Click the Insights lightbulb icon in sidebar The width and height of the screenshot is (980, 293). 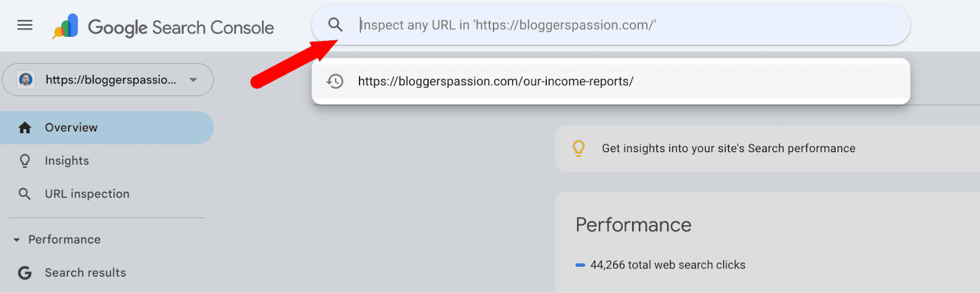[x=24, y=161]
